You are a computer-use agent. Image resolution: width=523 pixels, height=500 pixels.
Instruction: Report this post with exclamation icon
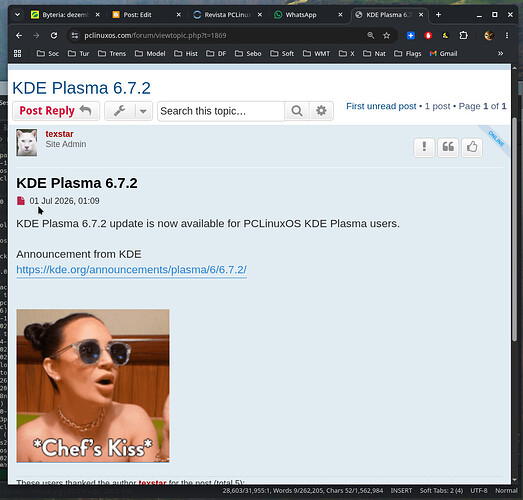coord(424,147)
